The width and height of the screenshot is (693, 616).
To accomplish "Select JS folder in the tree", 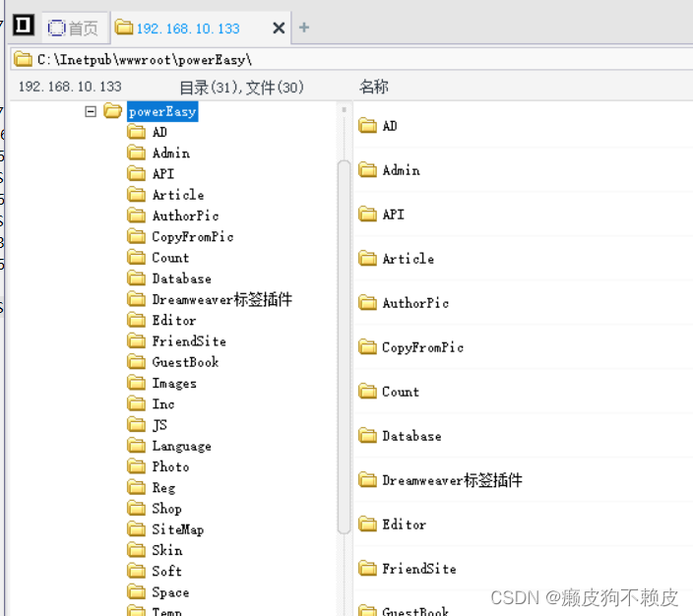I will [159, 425].
